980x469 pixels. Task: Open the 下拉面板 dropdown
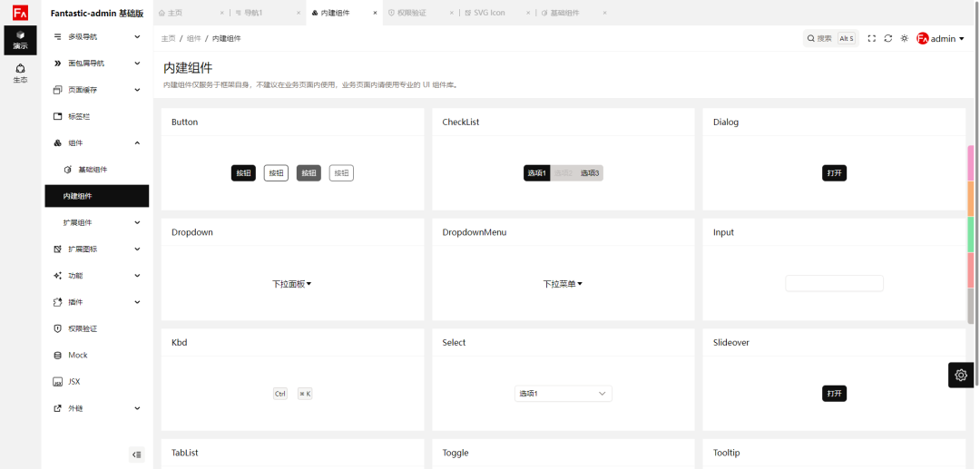point(291,284)
